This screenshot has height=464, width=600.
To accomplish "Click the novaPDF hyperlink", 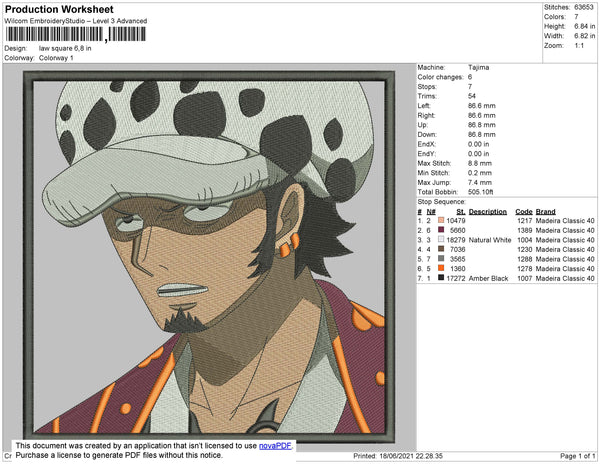I will coord(275,446).
